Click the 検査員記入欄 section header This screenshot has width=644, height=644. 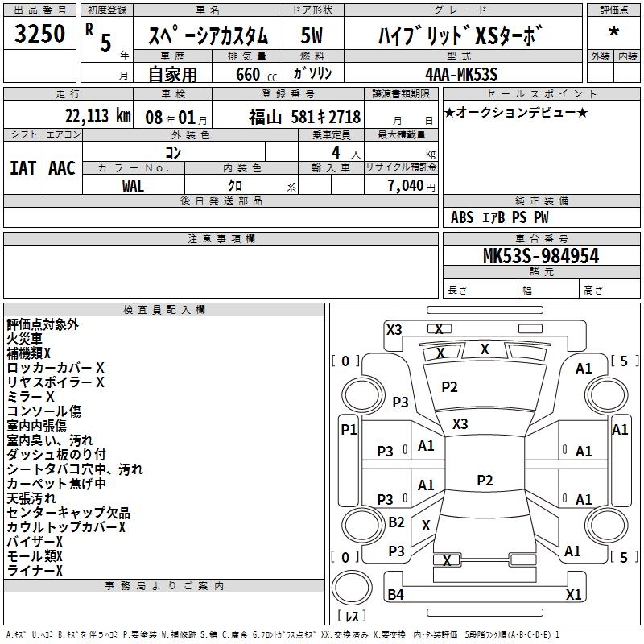click(x=164, y=310)
